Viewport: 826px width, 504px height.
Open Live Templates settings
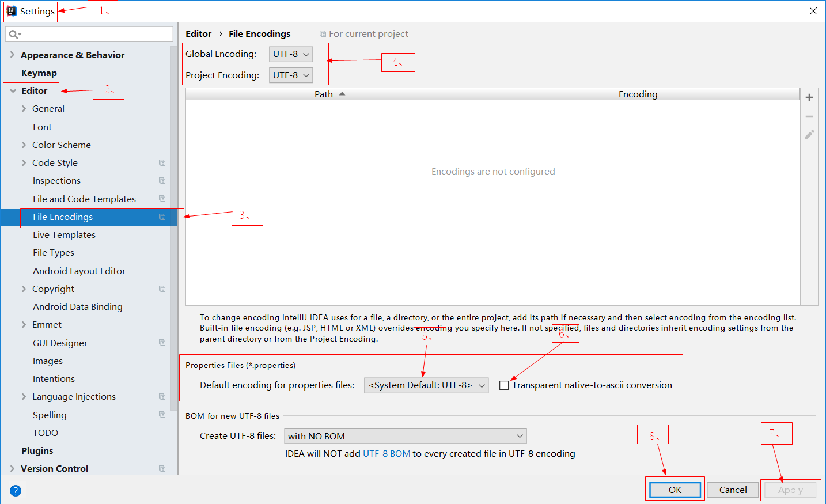click(x=64, y=235)
